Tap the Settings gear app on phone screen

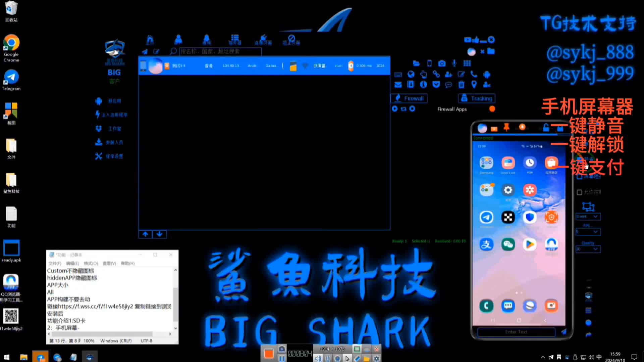click(508, 190)
